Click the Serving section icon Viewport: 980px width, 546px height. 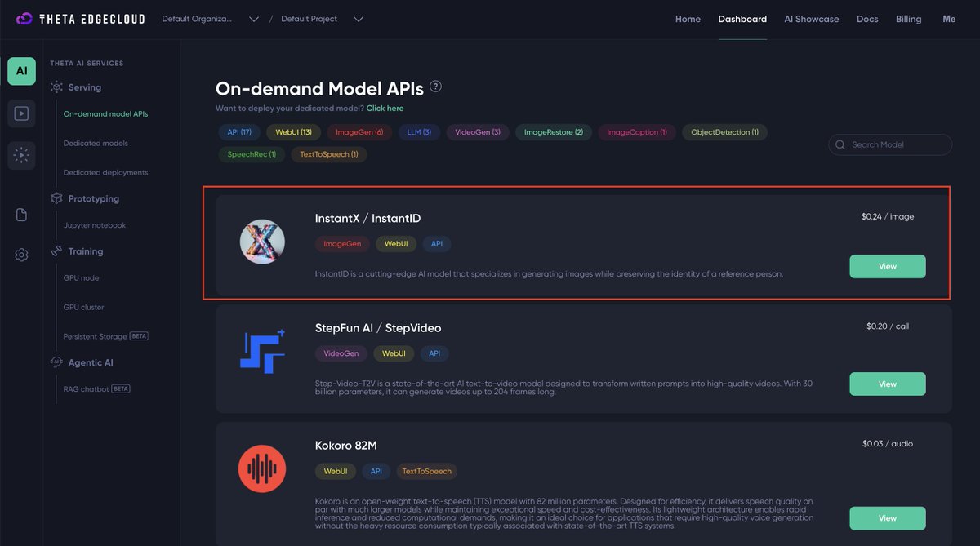tap(56, 87)
